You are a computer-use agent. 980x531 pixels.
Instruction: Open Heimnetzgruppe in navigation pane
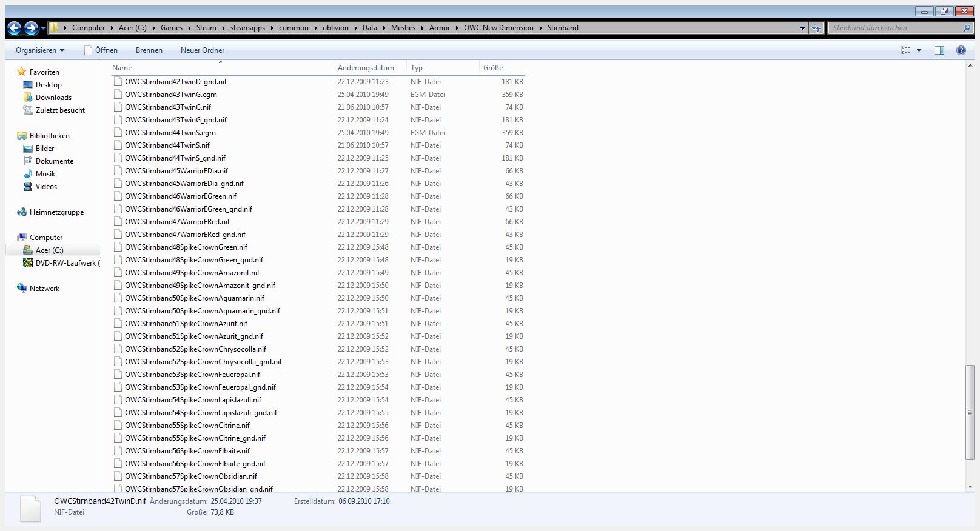pos(56,212)
